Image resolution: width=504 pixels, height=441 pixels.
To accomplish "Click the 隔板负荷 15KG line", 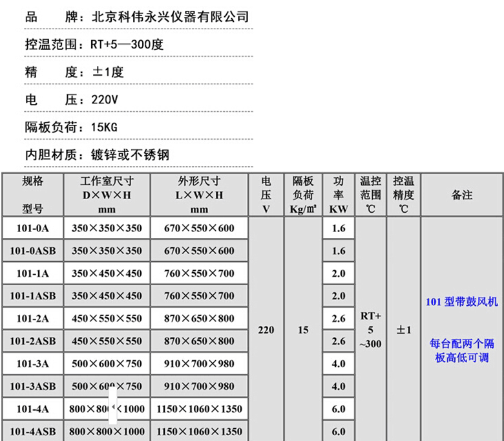I will (x=71, y=127).
